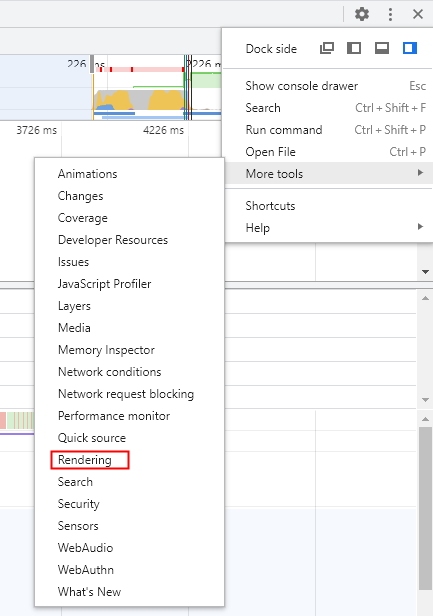Expand the More tools submenu arrow
The image size is (433, 616).
coord(420,172)
